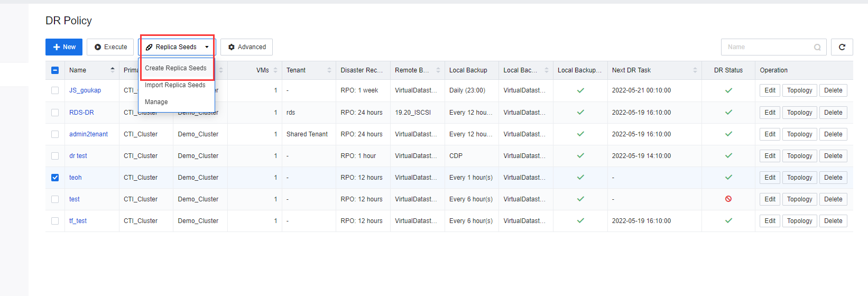868x296 pixels.
Task: Select the JS_goukap row checkbox
Action: pyautogui.click(x=55, y=90)
